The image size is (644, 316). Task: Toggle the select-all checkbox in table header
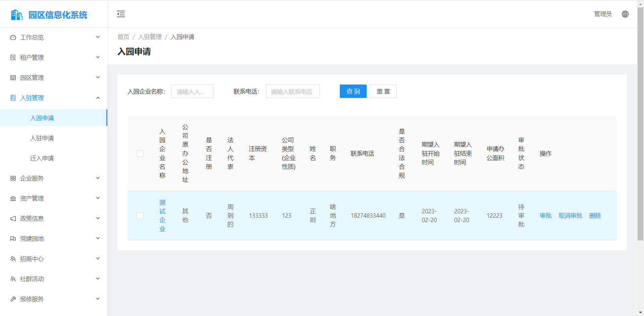[x=140, y=154]
